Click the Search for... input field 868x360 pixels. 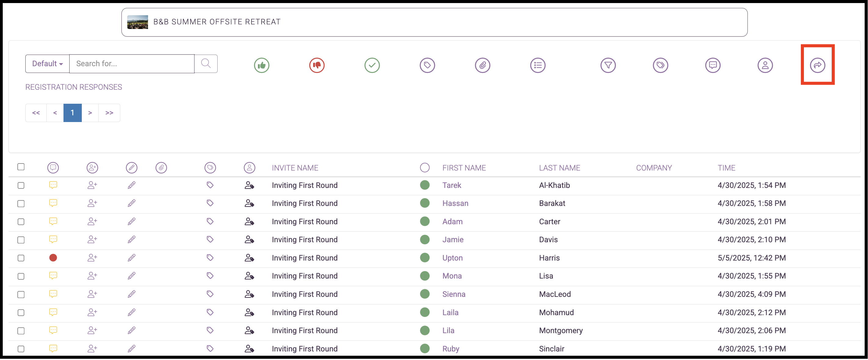[132, 64]
